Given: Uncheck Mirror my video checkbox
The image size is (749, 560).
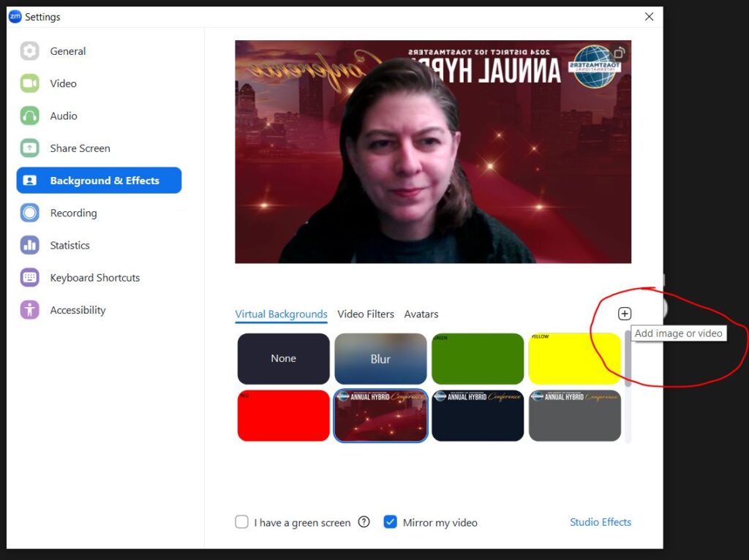Looking at the screenshot, I should (391, 522).
